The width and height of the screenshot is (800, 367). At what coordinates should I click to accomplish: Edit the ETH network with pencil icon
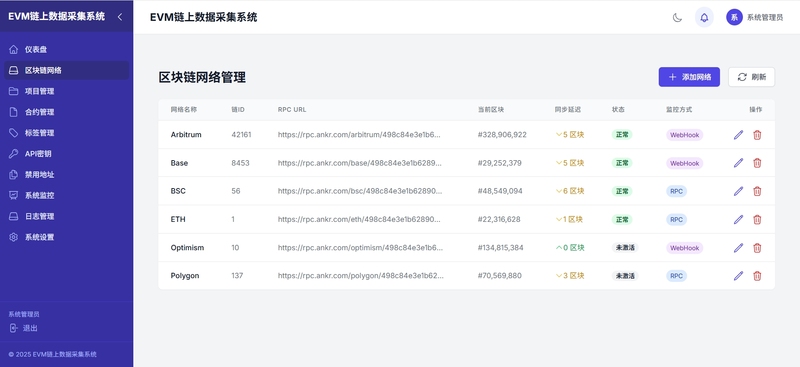[x=738, y=219]
